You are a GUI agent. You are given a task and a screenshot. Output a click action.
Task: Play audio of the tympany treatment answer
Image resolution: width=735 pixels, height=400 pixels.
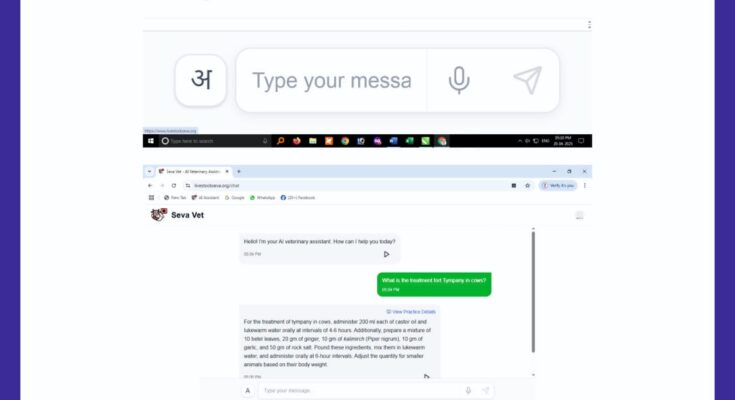coord(426,376)
